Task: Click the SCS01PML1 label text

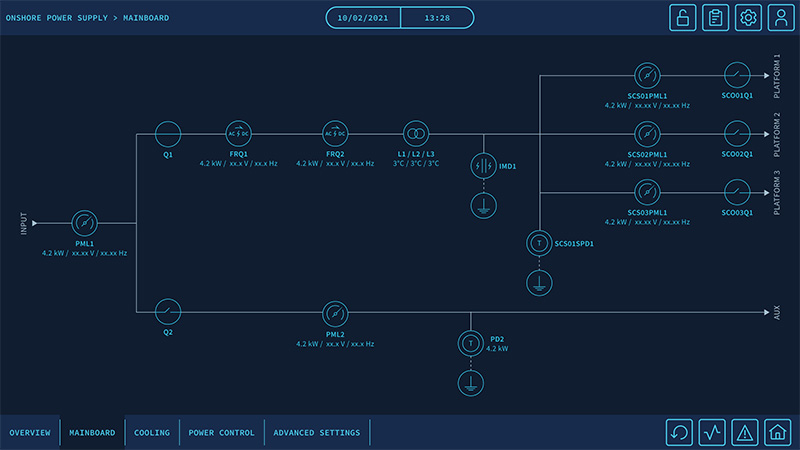Action: click(x=647, y=96)
